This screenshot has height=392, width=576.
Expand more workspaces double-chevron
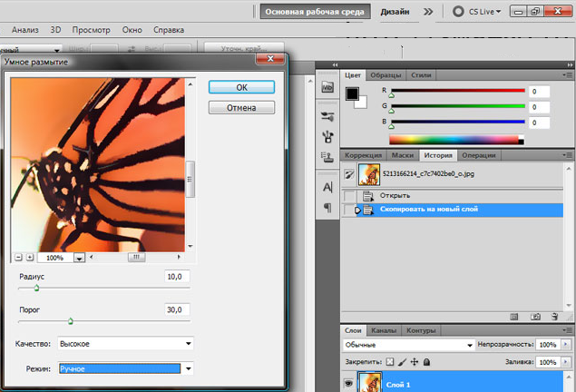pyautogui.click(x=428, y=12)
